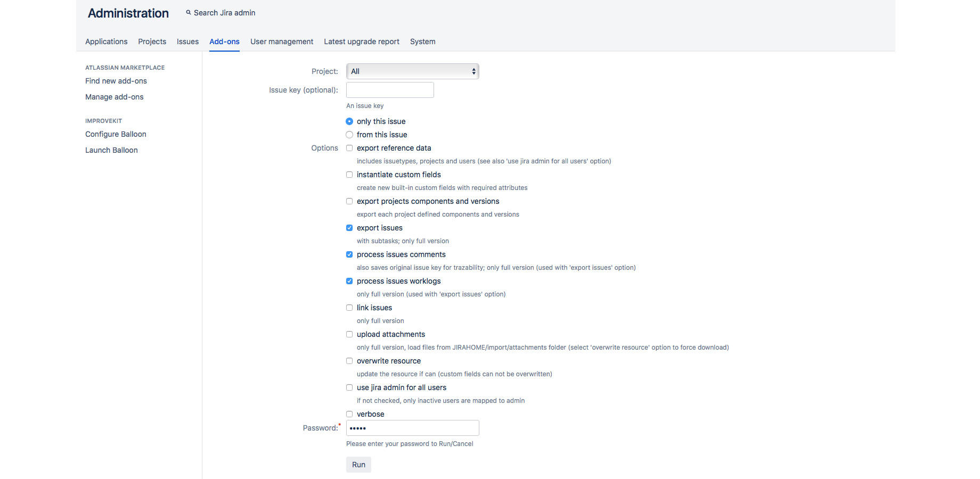Select the 'only this issue' radio button
This screenshot has height=479, width=980.
[x=349, y=121]
